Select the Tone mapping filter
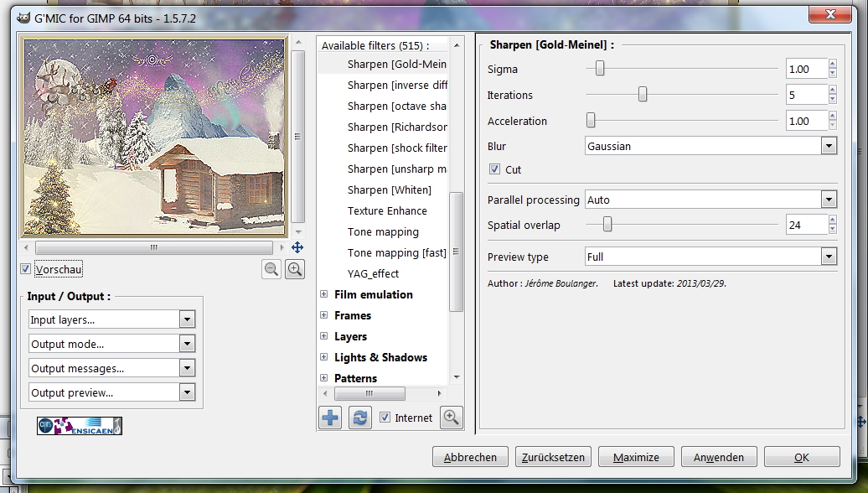The image size is (868, 493). coord(383,232)
